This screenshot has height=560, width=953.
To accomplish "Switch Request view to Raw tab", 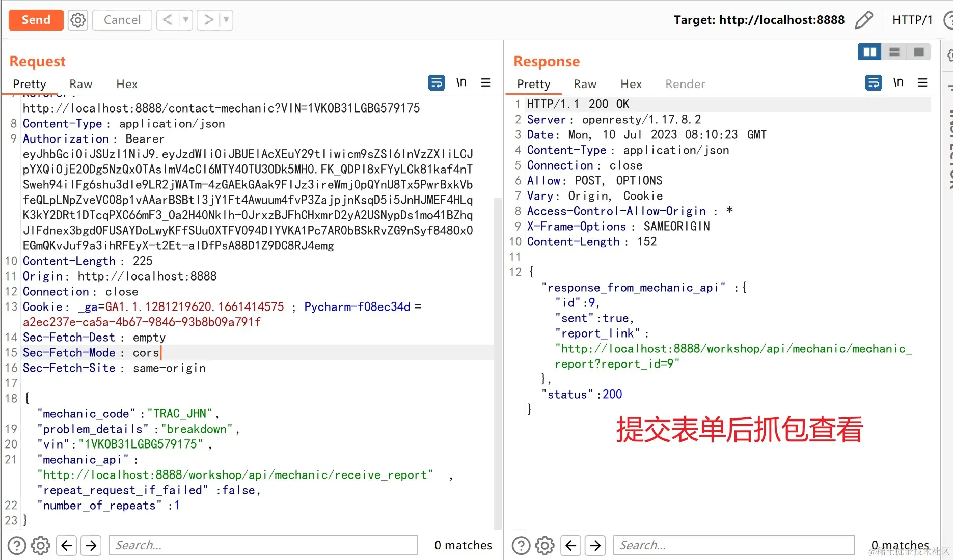I will [81, 84].
